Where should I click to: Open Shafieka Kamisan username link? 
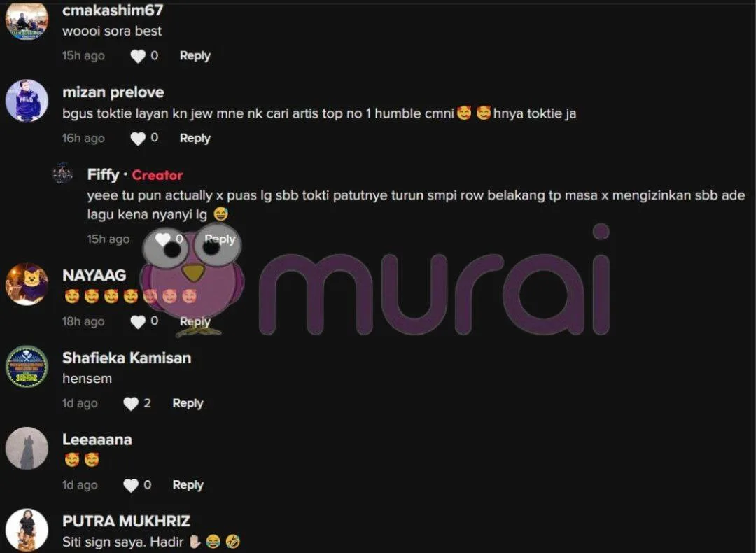pos(127,358)
